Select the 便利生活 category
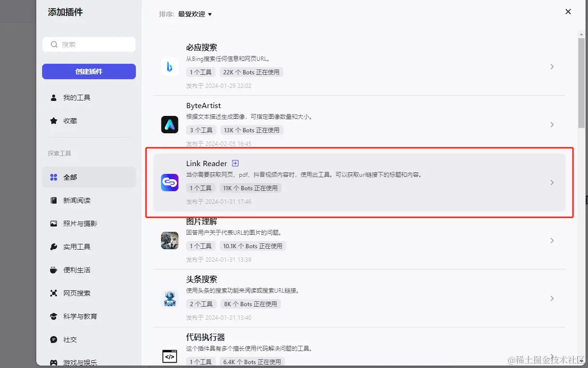The height and width of the screenshot is (368, 588). coord(89,270)
